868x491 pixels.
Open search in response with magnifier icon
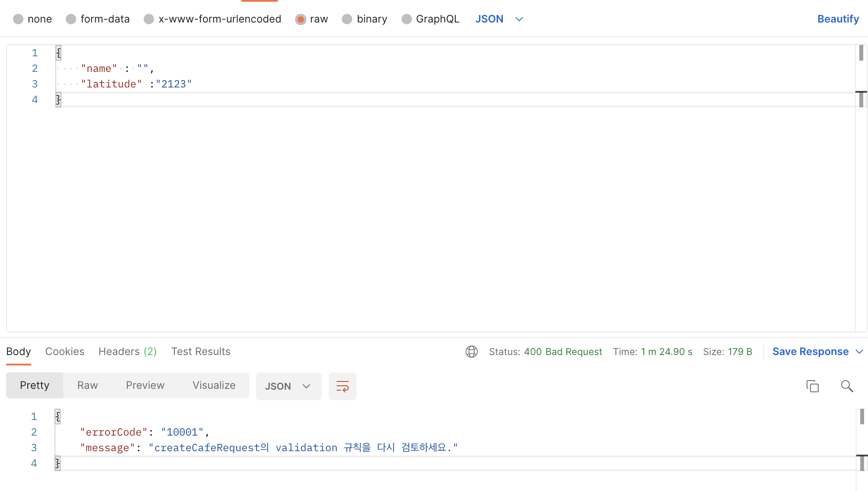[847, 386]
